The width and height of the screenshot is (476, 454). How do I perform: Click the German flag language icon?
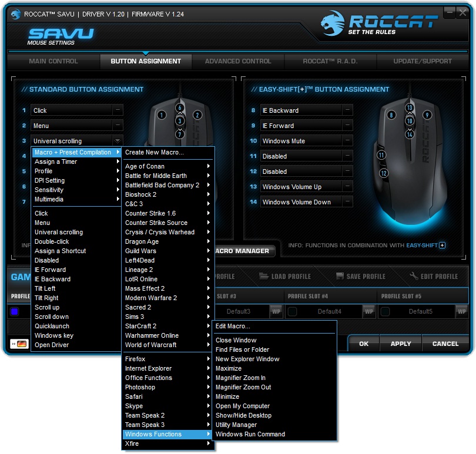tap(19, 344)
